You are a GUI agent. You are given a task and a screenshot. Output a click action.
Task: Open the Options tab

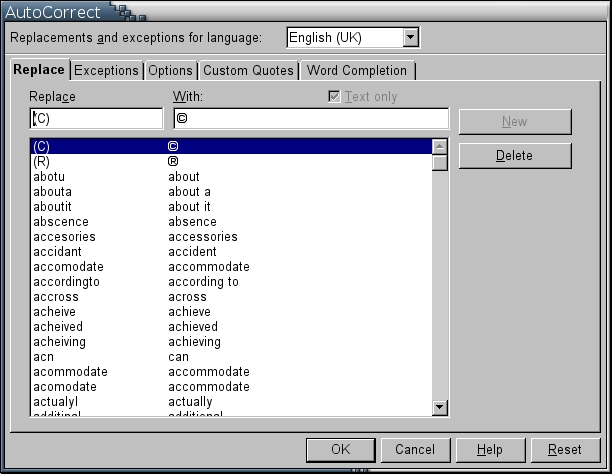[x=170, y=71]
